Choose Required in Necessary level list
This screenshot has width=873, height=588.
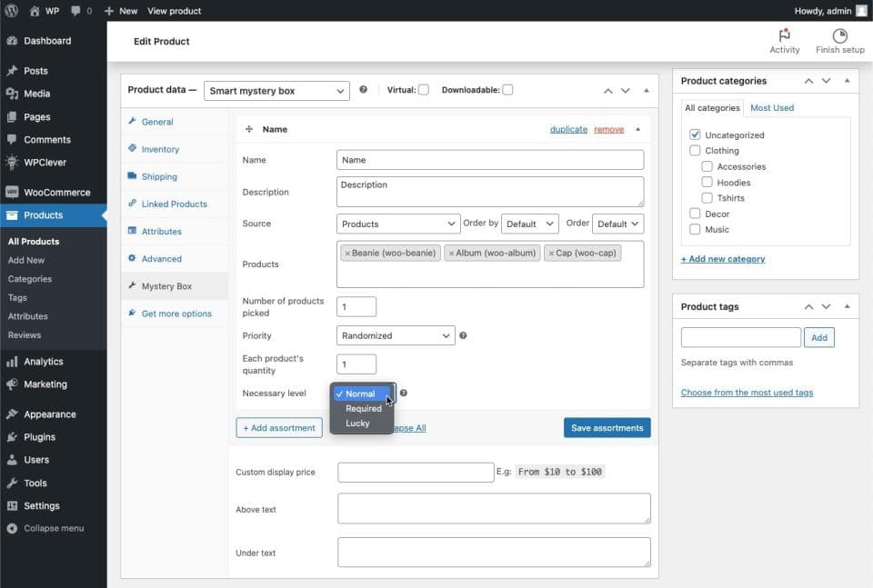(364, 408)
